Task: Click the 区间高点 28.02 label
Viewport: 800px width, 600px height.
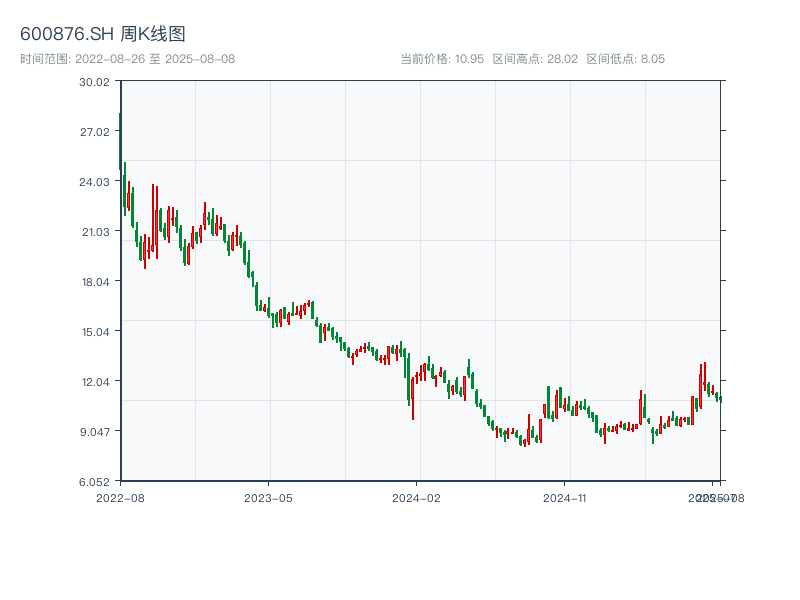Action: tap(535, 59)
